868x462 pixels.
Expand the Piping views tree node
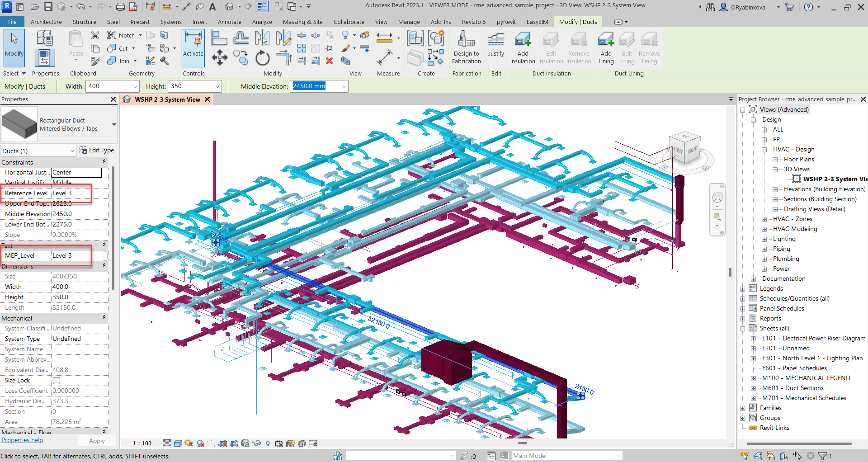tap(764, 249)
